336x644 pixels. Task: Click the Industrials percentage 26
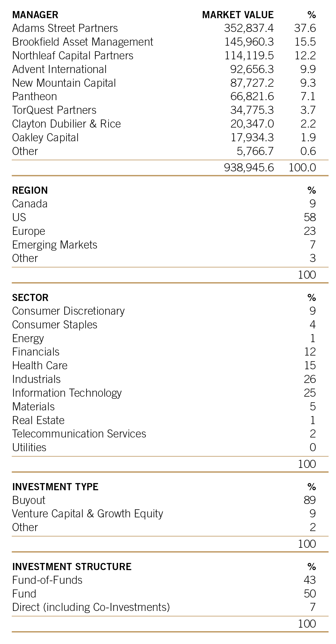[310, 379]
